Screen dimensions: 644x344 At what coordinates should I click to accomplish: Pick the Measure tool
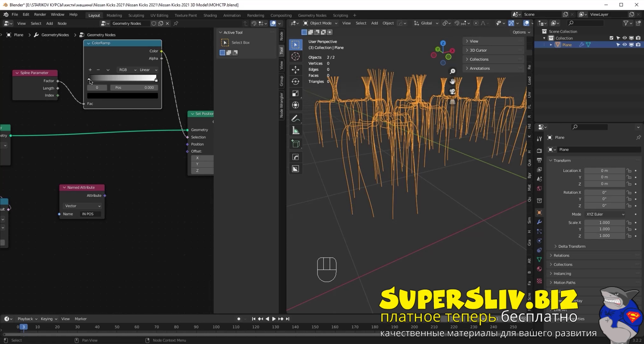[x=295, y=130]
